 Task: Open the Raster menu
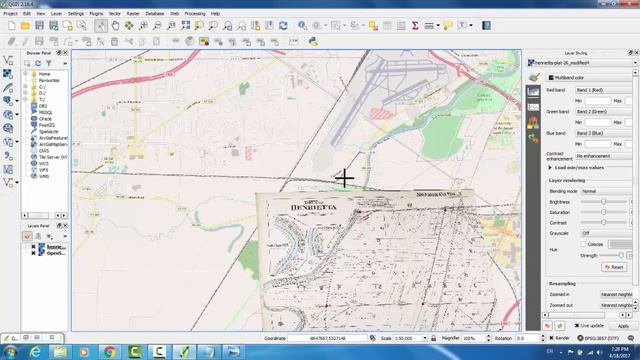pyautogui.click(x=133, y=13)
